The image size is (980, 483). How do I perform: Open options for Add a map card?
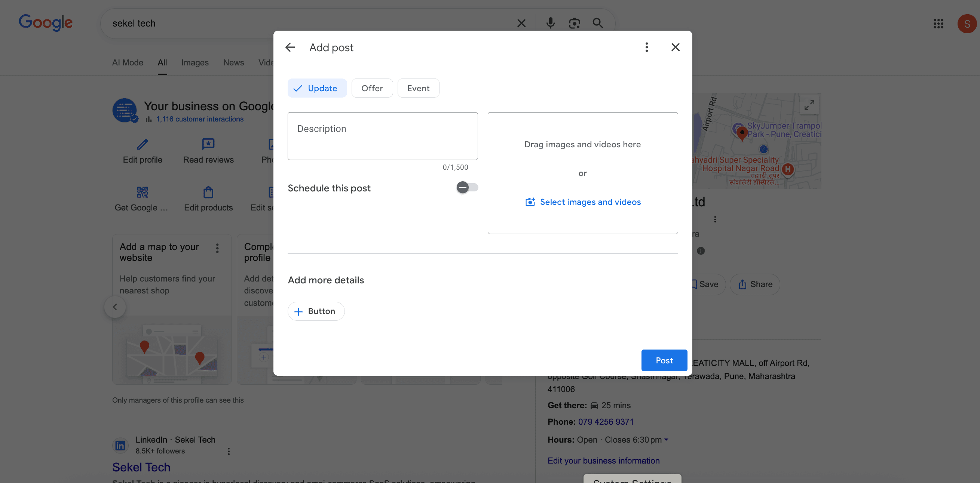coord(217,248)
